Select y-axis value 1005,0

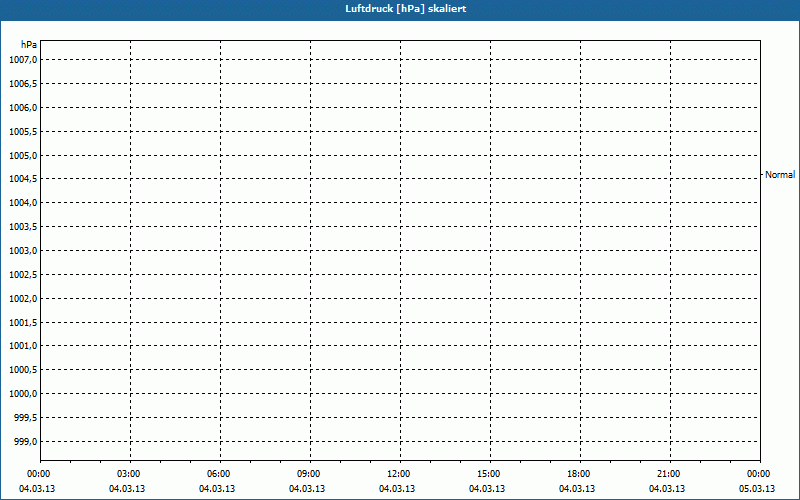tap(23, 155)
